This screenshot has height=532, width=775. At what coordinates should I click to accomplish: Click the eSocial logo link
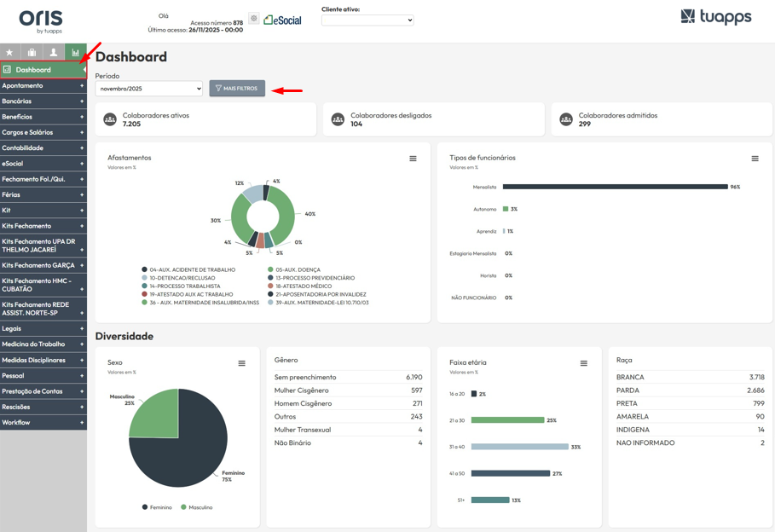282,20
